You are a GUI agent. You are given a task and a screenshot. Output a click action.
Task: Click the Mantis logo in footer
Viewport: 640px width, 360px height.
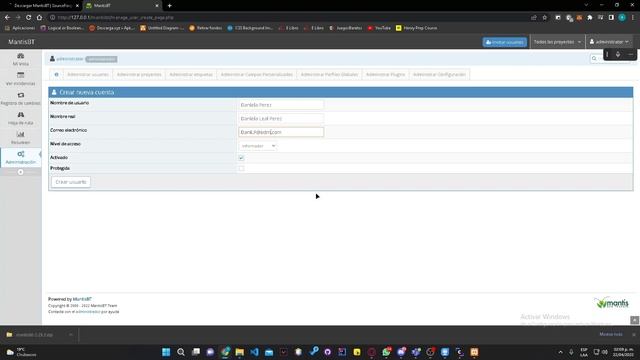pyautogui.click(x=611, y=303)
